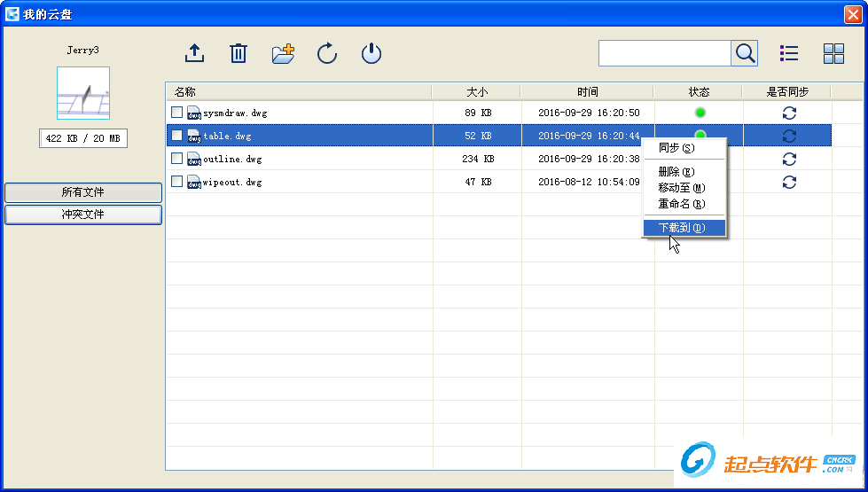This screenshot has width=868, height=492.
Task: Select 重命名 in the context menu
Action: (x=681, y=204)
